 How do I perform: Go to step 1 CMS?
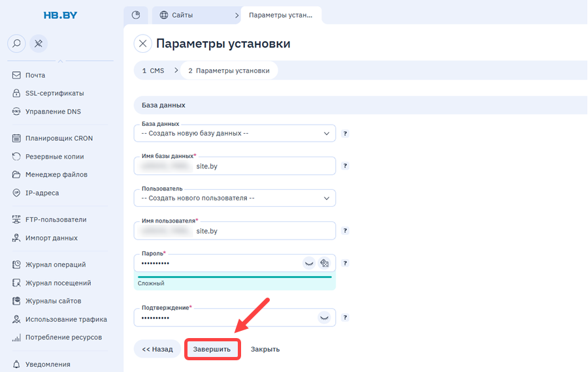click(x=154, y=70)
